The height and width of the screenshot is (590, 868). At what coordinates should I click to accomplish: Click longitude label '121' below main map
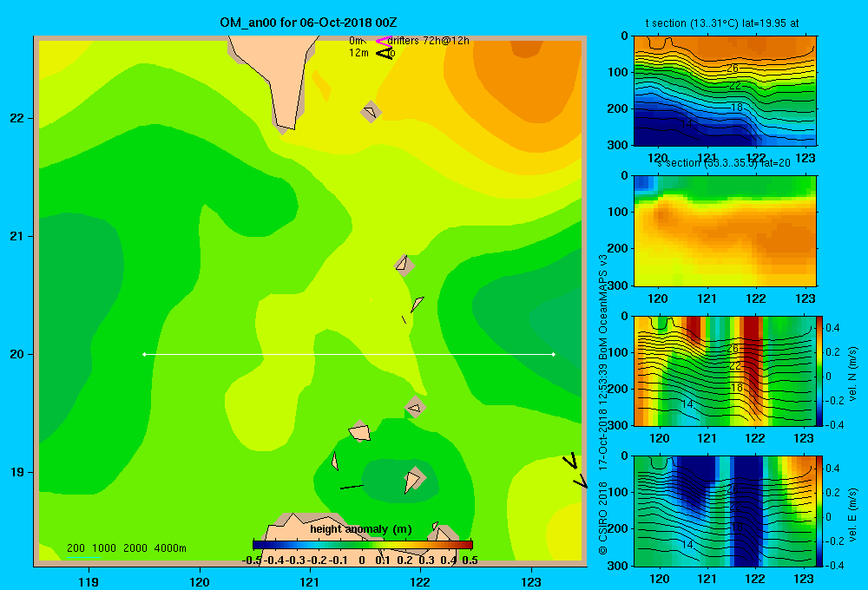click(310, 581)
